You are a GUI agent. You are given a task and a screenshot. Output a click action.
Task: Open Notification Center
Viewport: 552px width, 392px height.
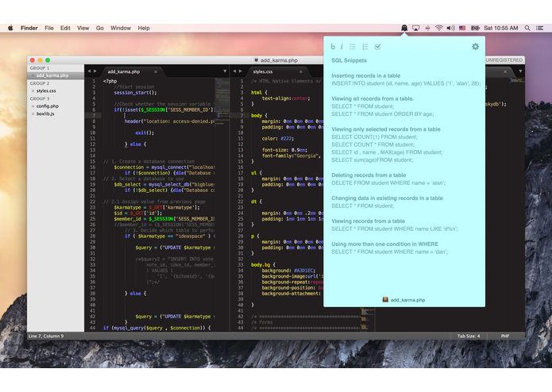tap(539, 28)
